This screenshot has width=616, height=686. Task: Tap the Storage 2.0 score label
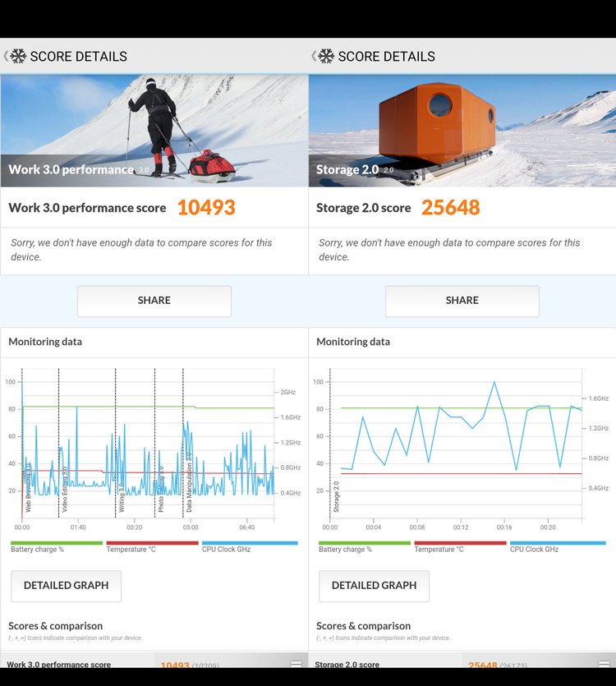tap(364, 208)
